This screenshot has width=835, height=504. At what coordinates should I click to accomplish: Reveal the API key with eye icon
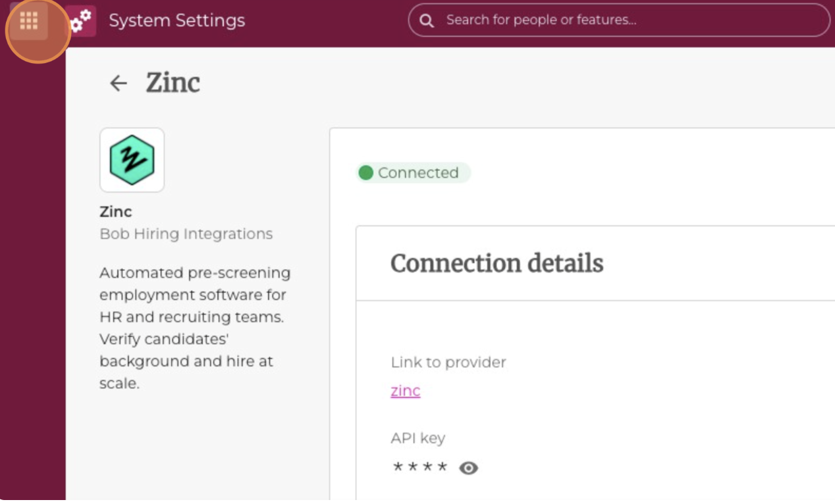468,468
